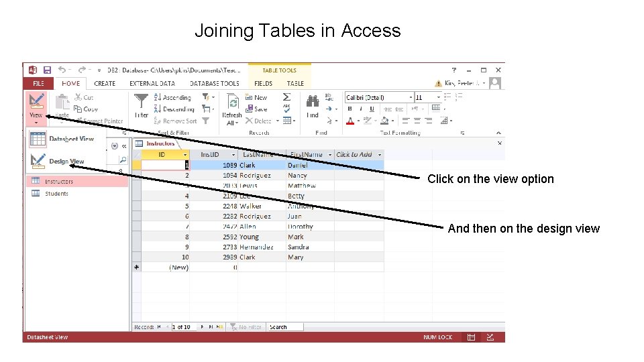Save the current record
Screen dimensions: 644x362
[x=256, y=109]
